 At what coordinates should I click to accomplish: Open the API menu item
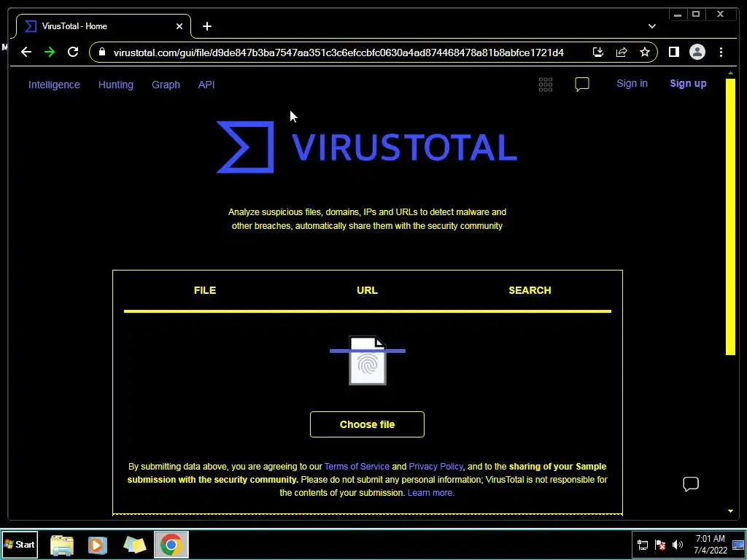point(206,85)
